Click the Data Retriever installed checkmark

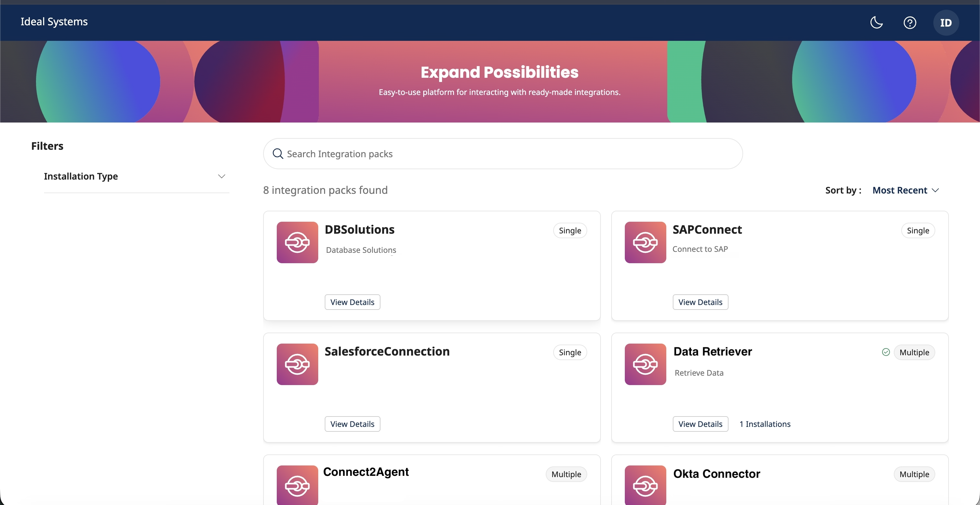(886, 352)
